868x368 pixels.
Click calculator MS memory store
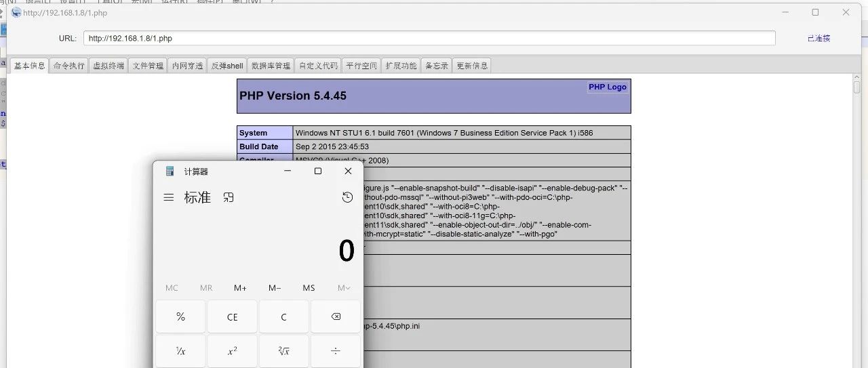[x=309, y=288]
